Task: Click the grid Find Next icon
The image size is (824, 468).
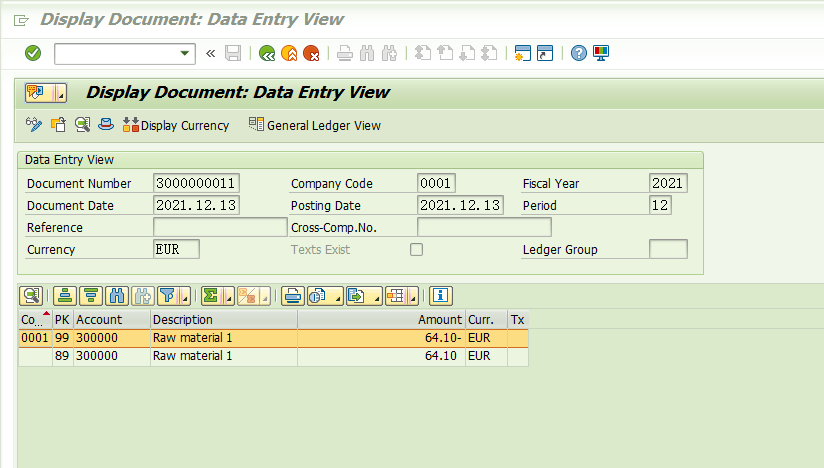Action: point(142,296)
